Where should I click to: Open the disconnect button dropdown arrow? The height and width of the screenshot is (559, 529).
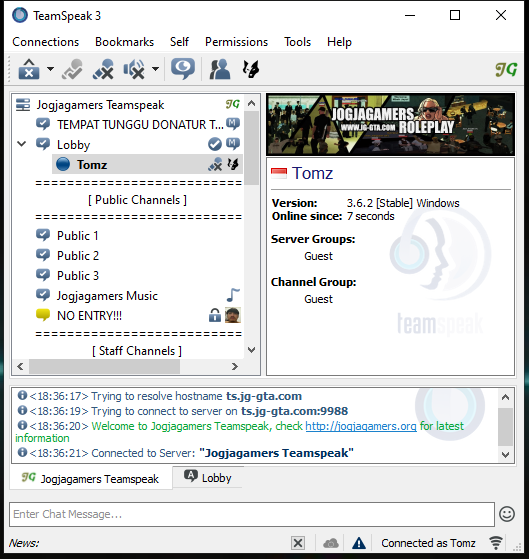point(51,69)
